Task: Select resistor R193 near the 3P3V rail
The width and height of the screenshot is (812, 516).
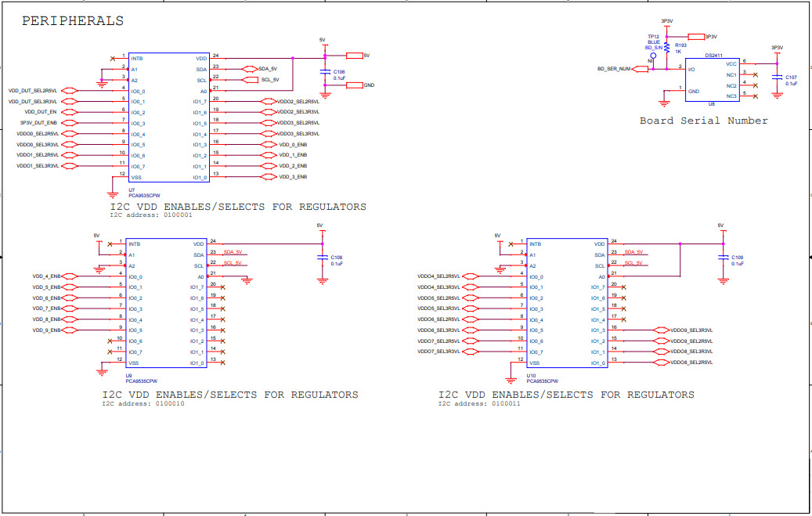Action: [667, 48]
